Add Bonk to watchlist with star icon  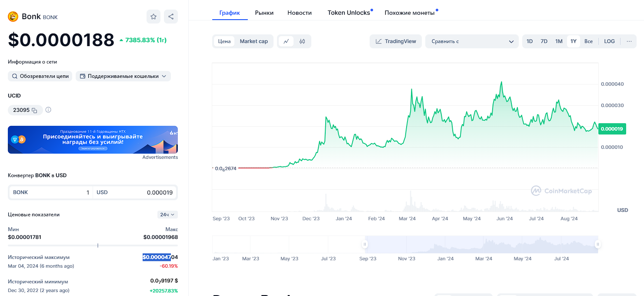153,17
